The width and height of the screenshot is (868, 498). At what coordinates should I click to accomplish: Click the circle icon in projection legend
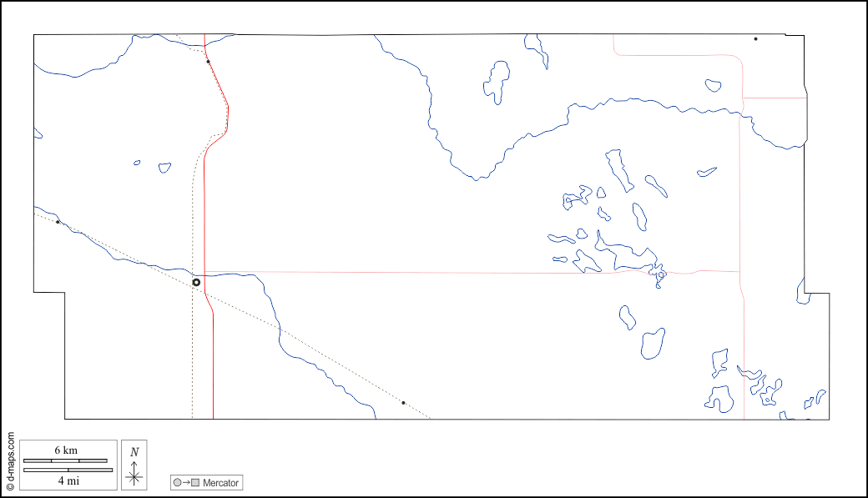pyautogui.click(x=177, y=482)
